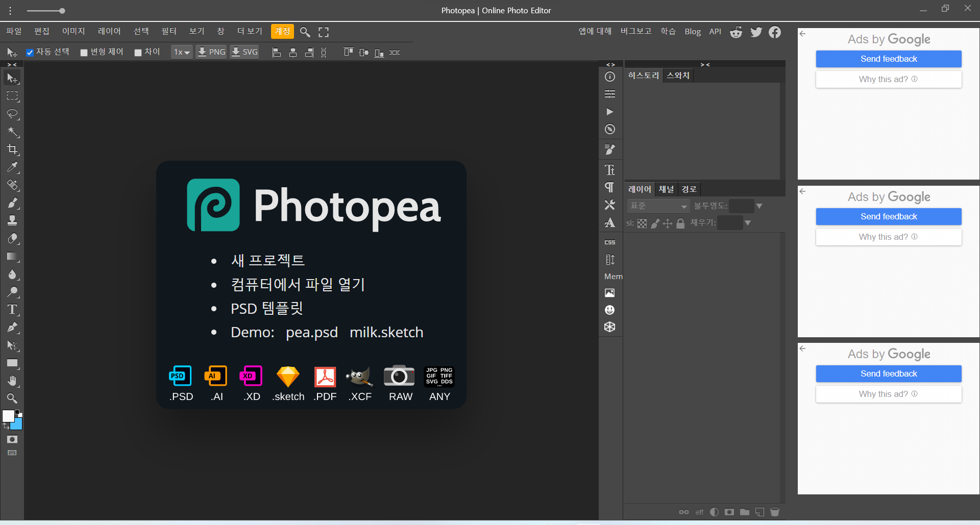The height and width of the screenshot is (525, 980).
Task: Click the foreground color swatch
Action: point(8,416)
